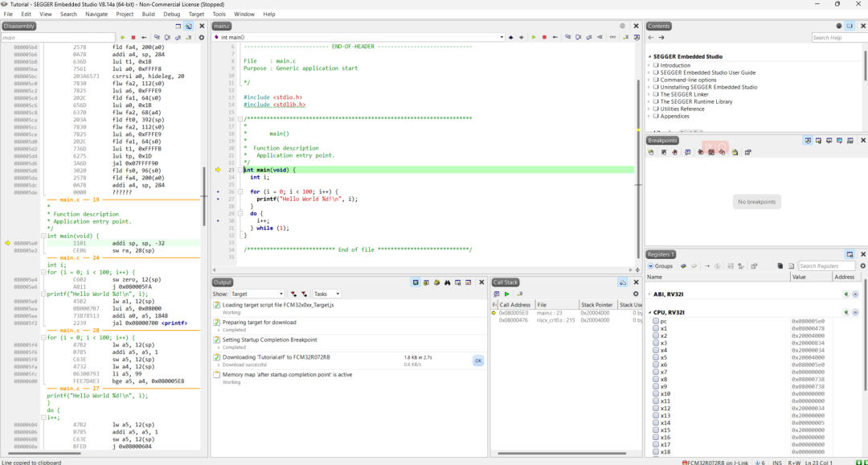Image resolution: width=868 pixels, height=465 pixels.
Task: Open Registers panel settings gear
Action: point(863,265)
